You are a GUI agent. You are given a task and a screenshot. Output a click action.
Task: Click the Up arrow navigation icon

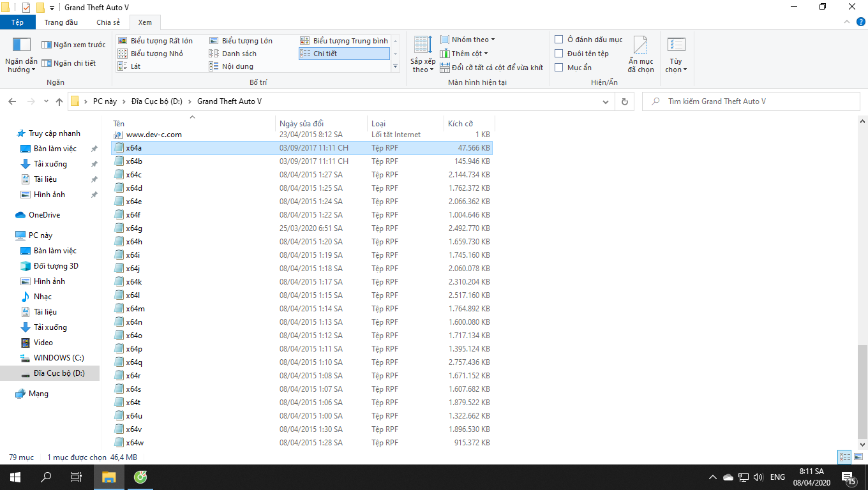[59, 101]
